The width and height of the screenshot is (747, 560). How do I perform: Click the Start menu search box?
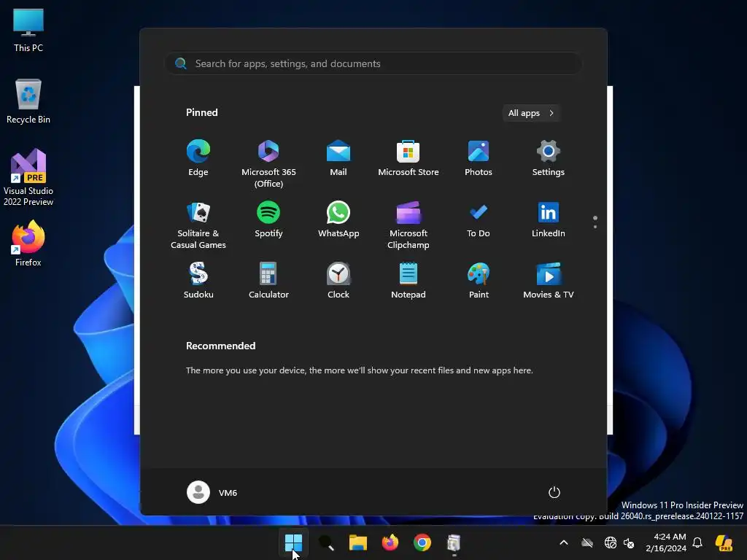coord(373,64)
